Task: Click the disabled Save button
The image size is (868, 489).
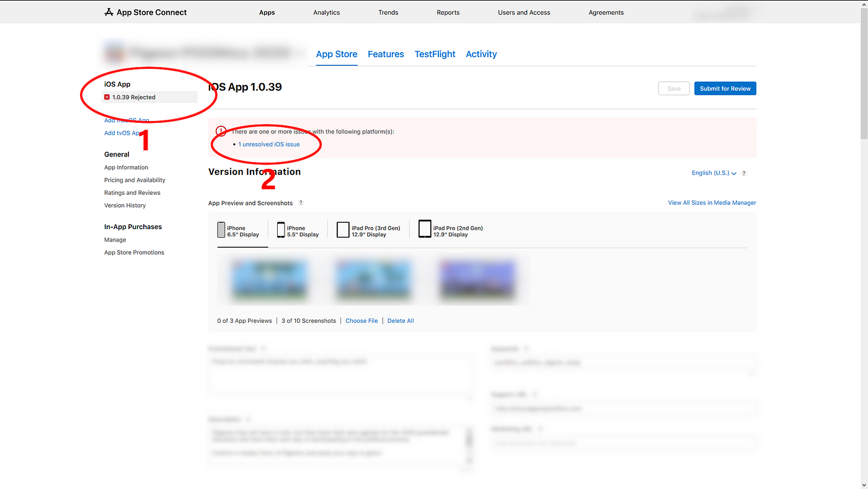Action: (x=674, y=89)
